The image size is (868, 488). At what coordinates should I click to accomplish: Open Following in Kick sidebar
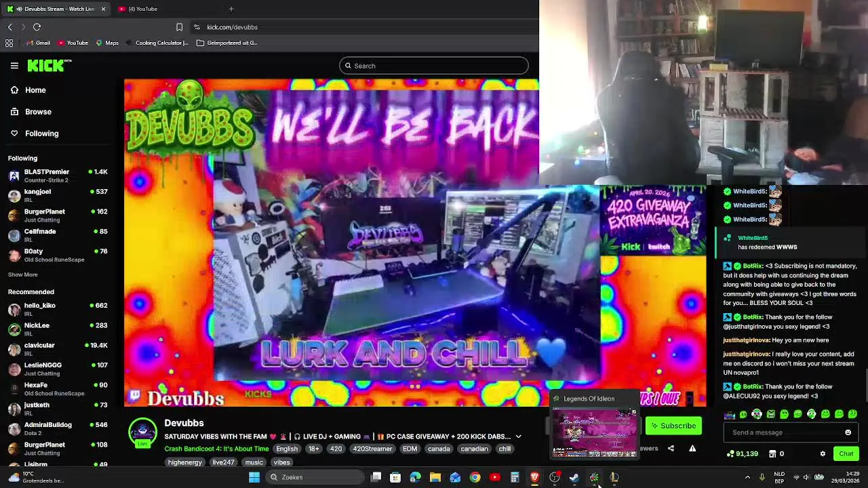tap(35, 134)
